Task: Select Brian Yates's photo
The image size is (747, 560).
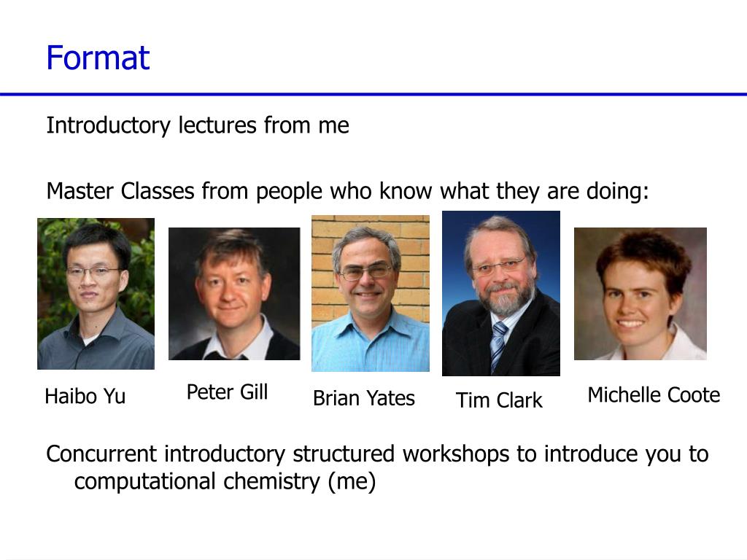Action: point(371,293)
